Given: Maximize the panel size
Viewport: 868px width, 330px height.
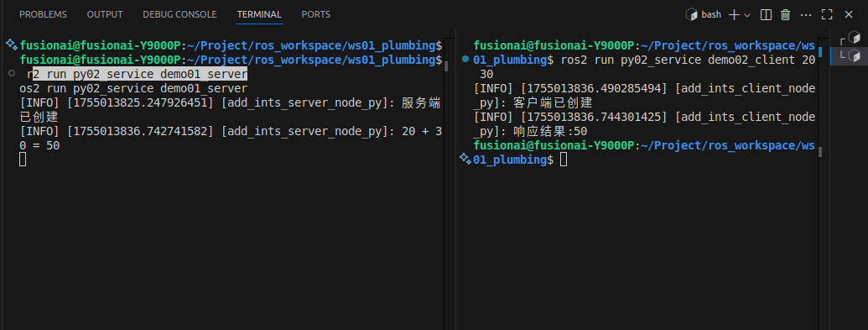Looking at the screenshot, I should 827,15.
